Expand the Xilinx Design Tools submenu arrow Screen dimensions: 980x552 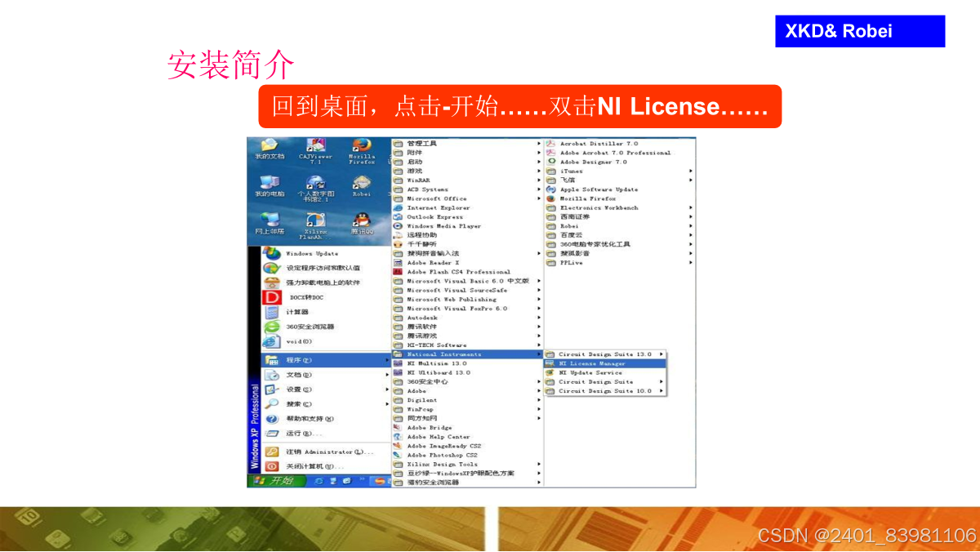click(x=539, y=464)
